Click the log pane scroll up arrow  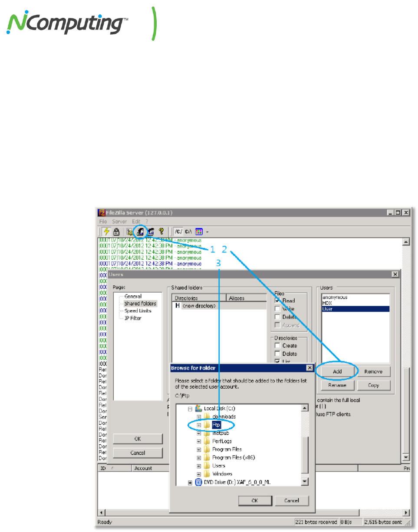pos(406,242)
